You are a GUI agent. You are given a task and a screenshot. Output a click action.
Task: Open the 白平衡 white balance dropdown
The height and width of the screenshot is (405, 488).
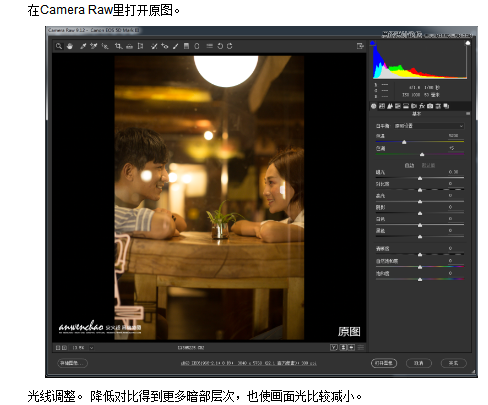[x=429, y=126]
